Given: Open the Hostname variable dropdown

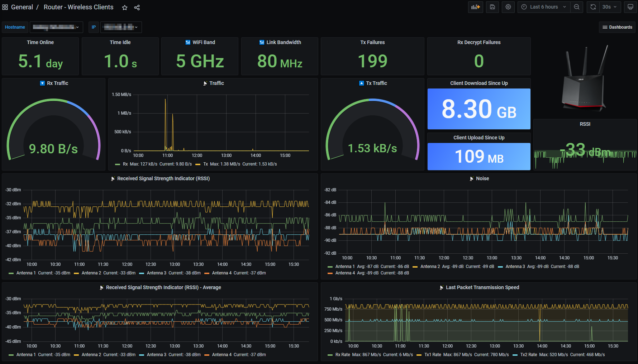Looking at the screenshot, I should (56, 27).
